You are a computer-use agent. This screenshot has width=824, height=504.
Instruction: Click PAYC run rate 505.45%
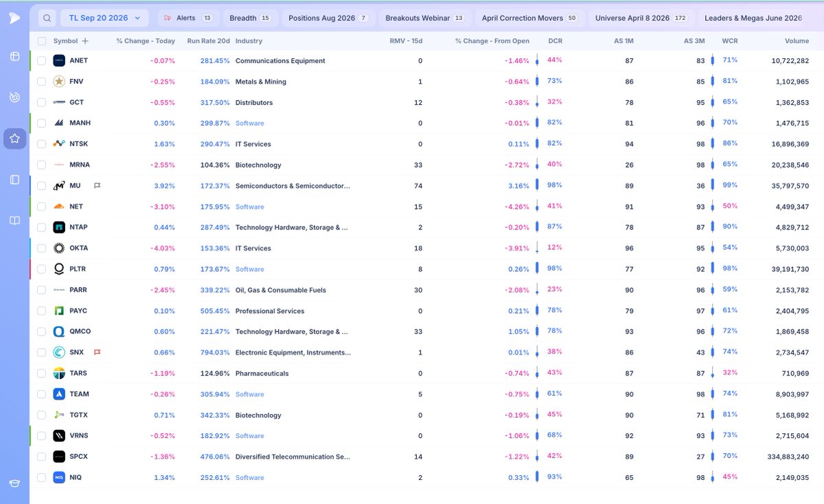[x=215, y=311]
